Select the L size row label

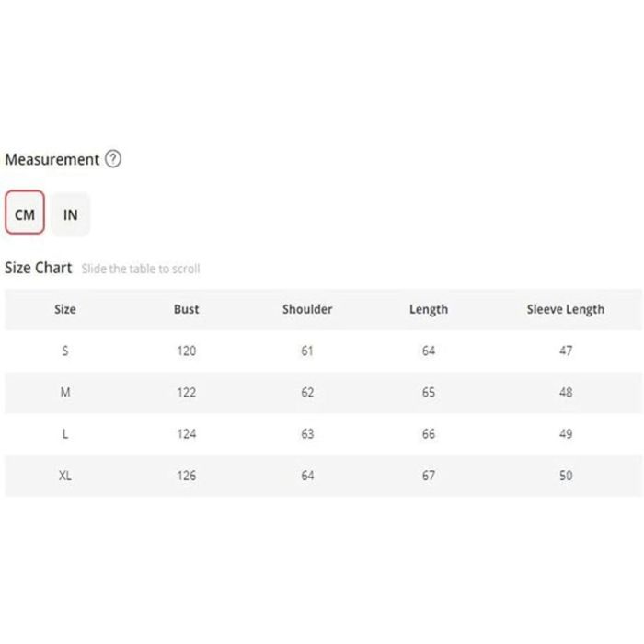tap(64, 434)
